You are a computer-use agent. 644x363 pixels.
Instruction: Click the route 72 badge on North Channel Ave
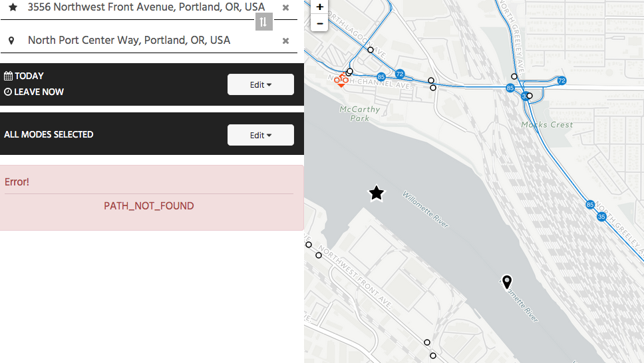(x=400, y=74)
